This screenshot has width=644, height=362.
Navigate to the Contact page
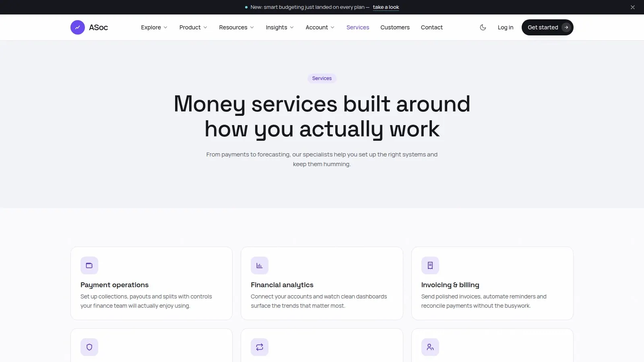tap(432, 27)
